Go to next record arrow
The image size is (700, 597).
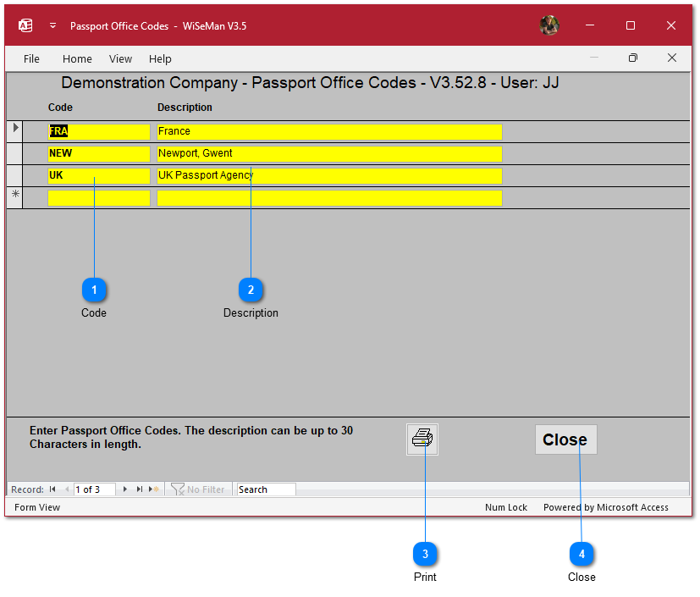tap(125, 489)
